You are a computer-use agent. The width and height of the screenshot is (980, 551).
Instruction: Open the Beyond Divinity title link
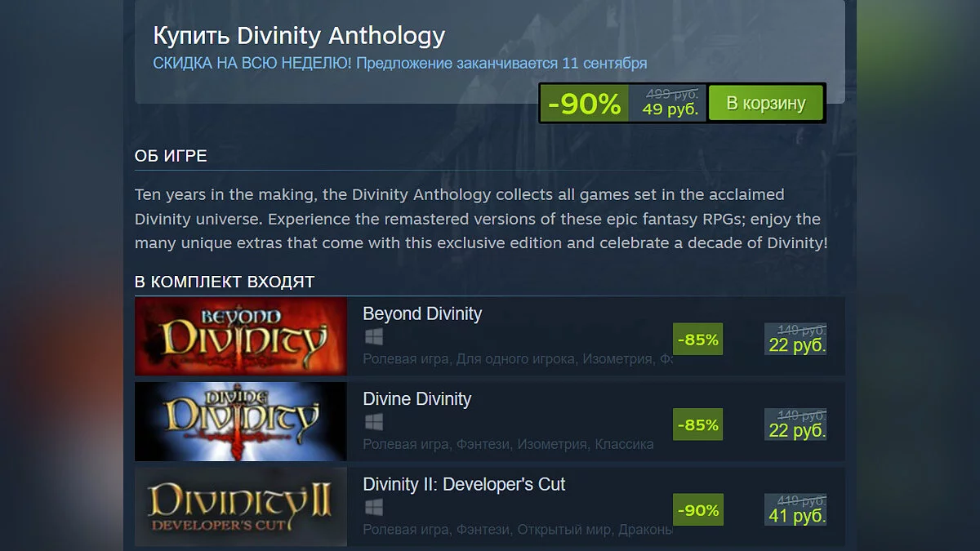click(x=422, y=313)
